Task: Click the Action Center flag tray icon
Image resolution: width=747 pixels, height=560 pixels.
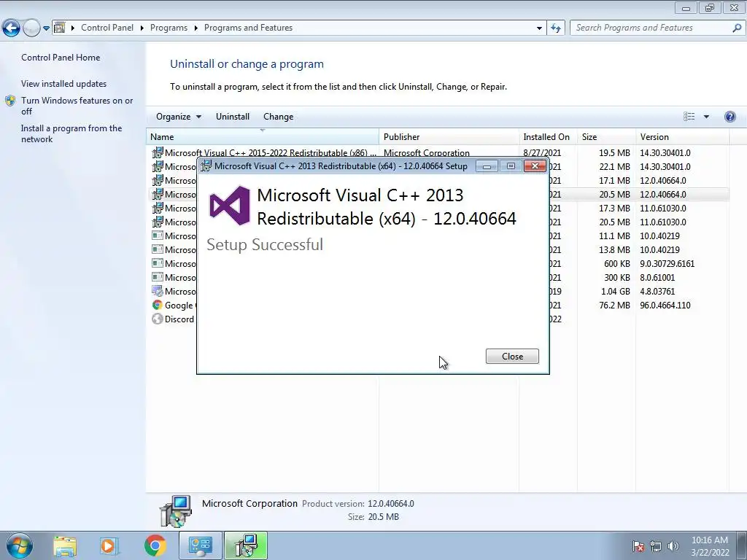Action: click(x=638, y=546)
